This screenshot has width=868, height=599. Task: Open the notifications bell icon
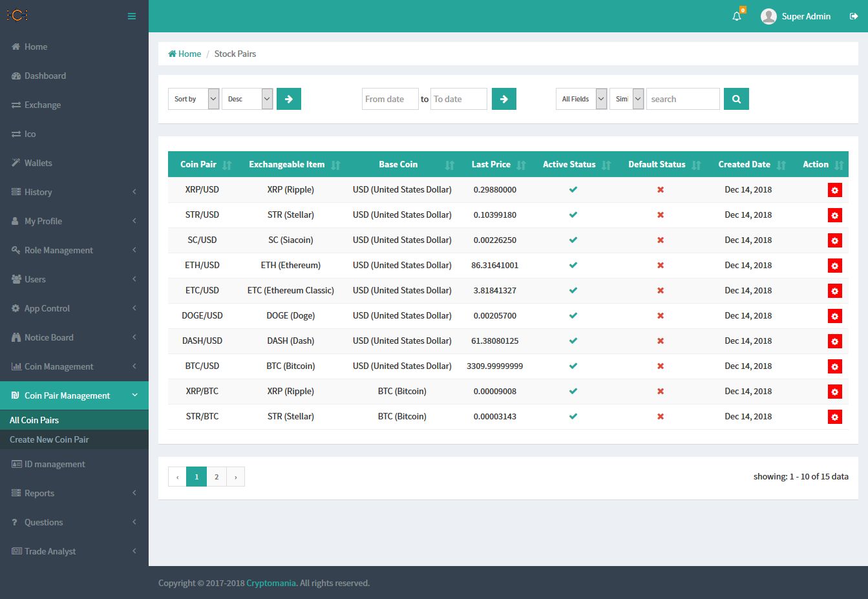[x=737, y=16]
